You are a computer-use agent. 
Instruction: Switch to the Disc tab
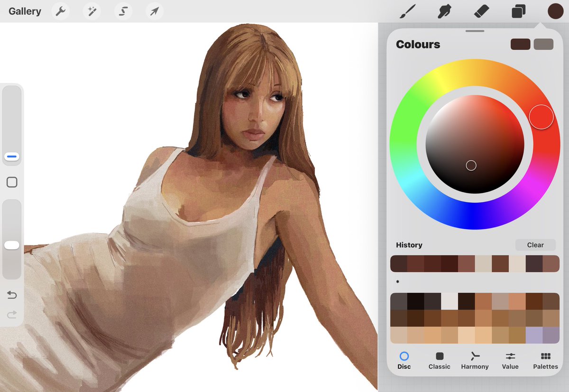[x=404, y=360]
